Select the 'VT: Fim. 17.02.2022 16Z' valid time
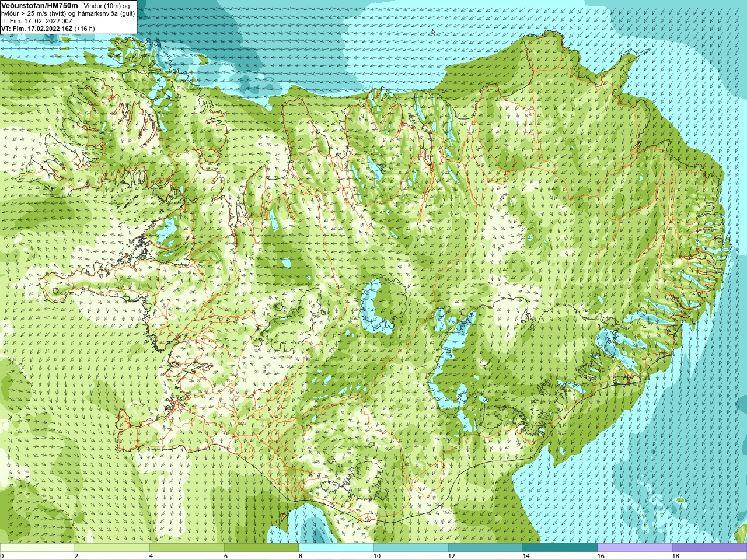The height and width of the screenshot is (560, 747). pos(37,29)
